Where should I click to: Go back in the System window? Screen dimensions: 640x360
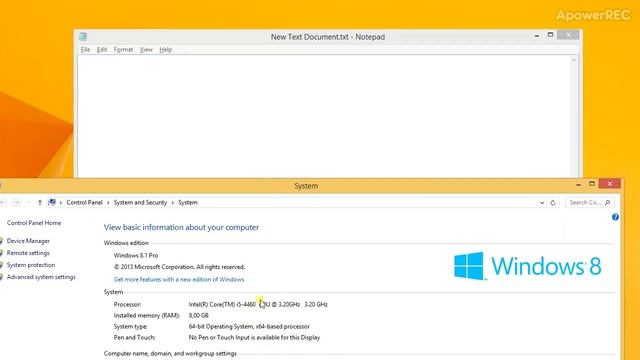(3, 202)
